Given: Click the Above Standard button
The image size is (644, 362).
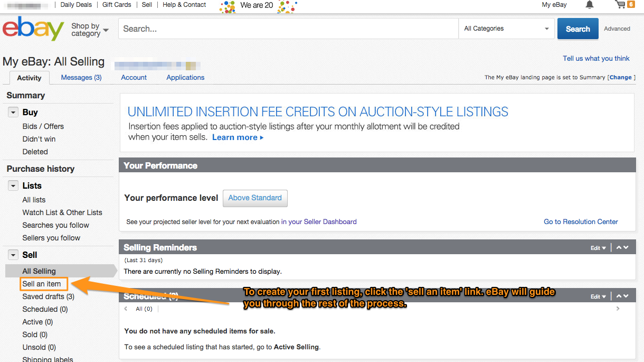Looking at the screenshot, I should point(255,198).
